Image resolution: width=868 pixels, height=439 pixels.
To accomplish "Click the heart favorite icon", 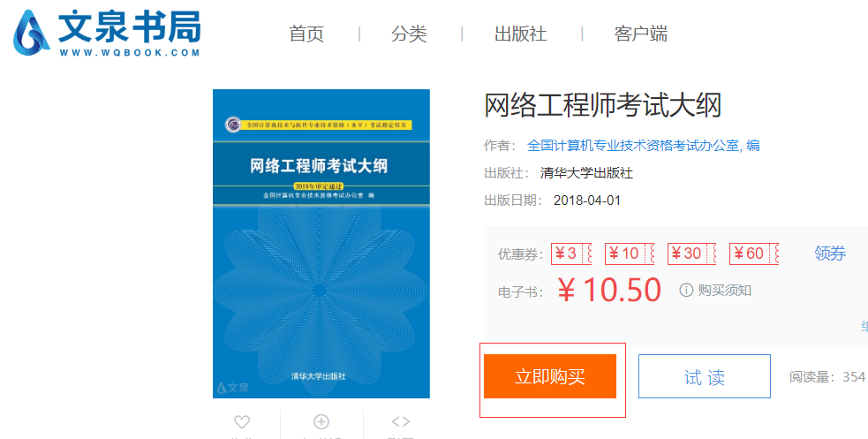I will point(242,422).
